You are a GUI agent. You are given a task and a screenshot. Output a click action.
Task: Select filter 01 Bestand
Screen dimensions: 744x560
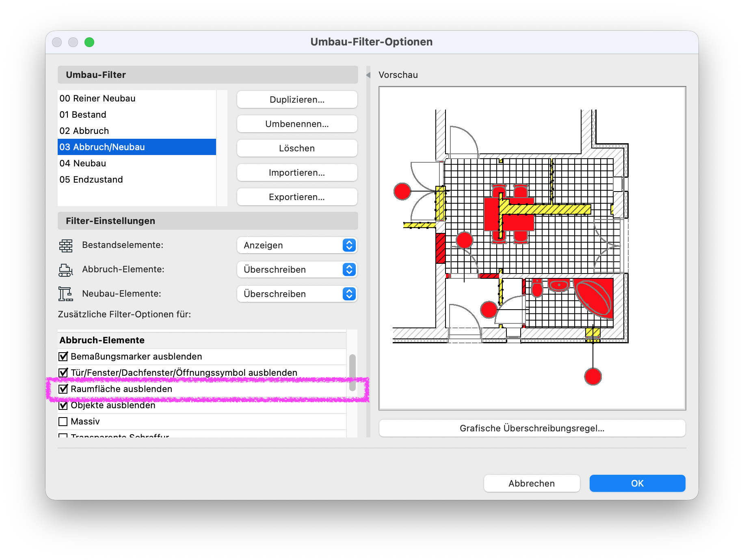[x=137, y=114]
